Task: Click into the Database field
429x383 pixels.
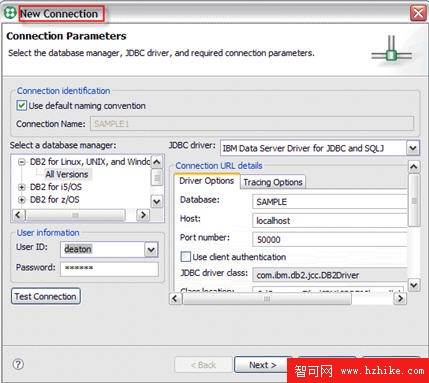Action: (330, 202)
